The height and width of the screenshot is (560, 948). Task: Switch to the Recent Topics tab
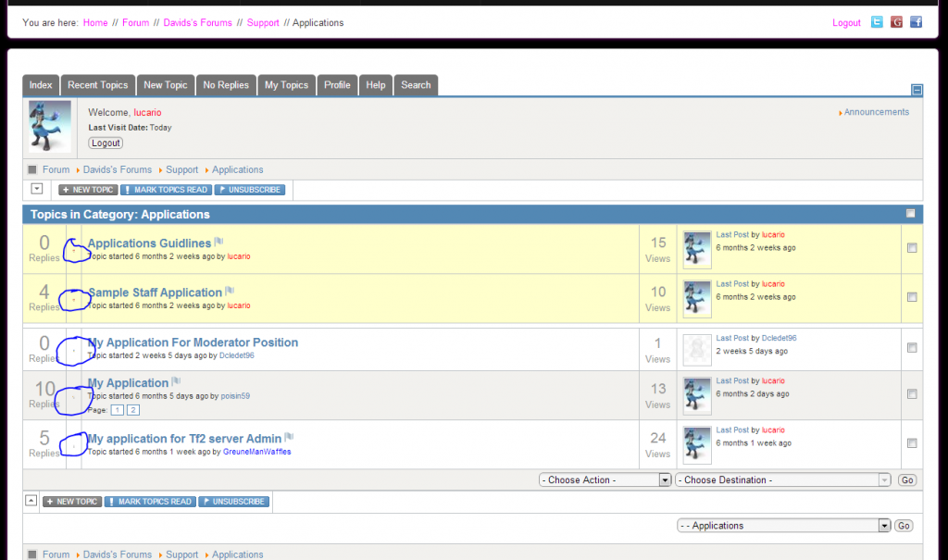tap(97, 85)
